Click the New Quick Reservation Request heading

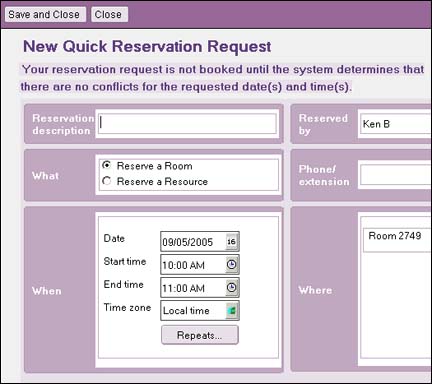(x=147, y=46)
